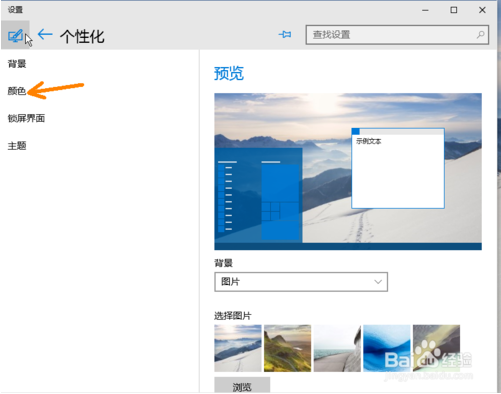Click the 选择图片 label
501x394 pixels.
[x=233, y=315]
